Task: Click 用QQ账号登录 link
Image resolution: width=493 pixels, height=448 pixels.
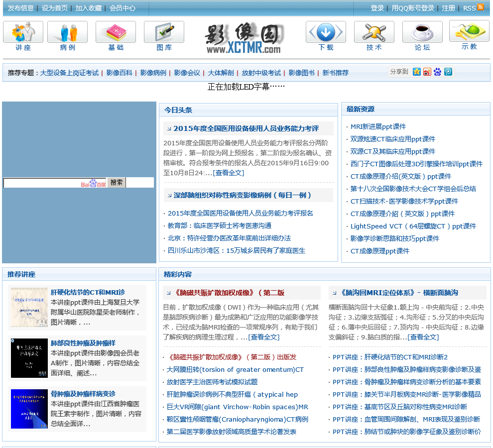Action: pyautogui.click(x=413, y=8)
